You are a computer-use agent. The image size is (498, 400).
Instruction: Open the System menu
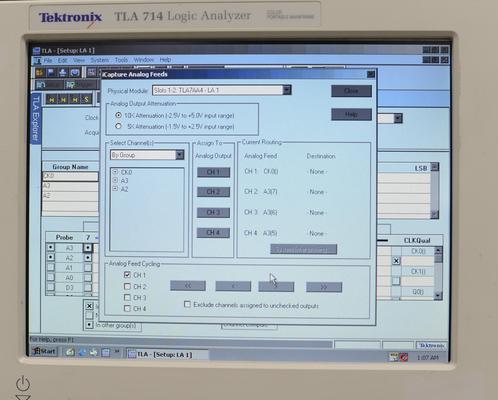click(x=100, y=60)
